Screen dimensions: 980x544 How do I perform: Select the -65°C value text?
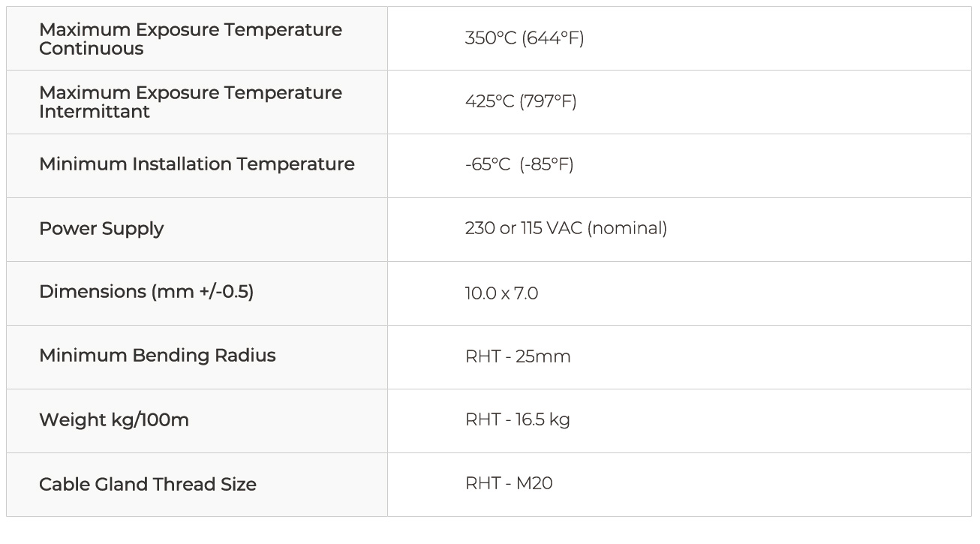pyautogui.click(x=487, y=165)
